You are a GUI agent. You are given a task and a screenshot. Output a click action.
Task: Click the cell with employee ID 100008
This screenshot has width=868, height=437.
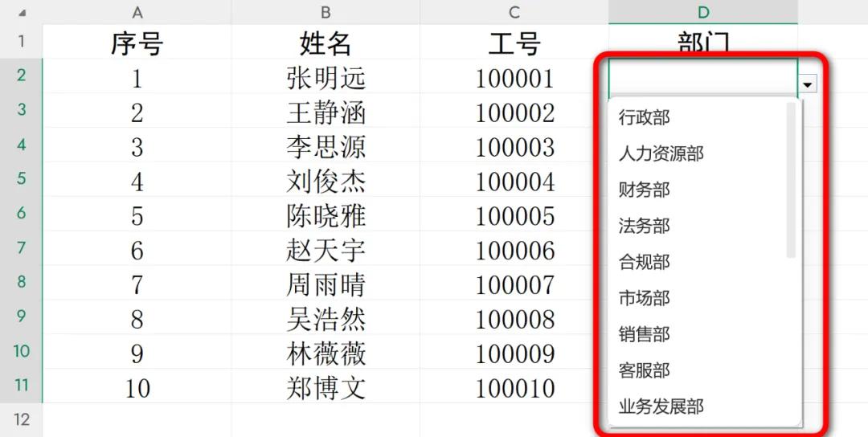[x=514, y=317]
